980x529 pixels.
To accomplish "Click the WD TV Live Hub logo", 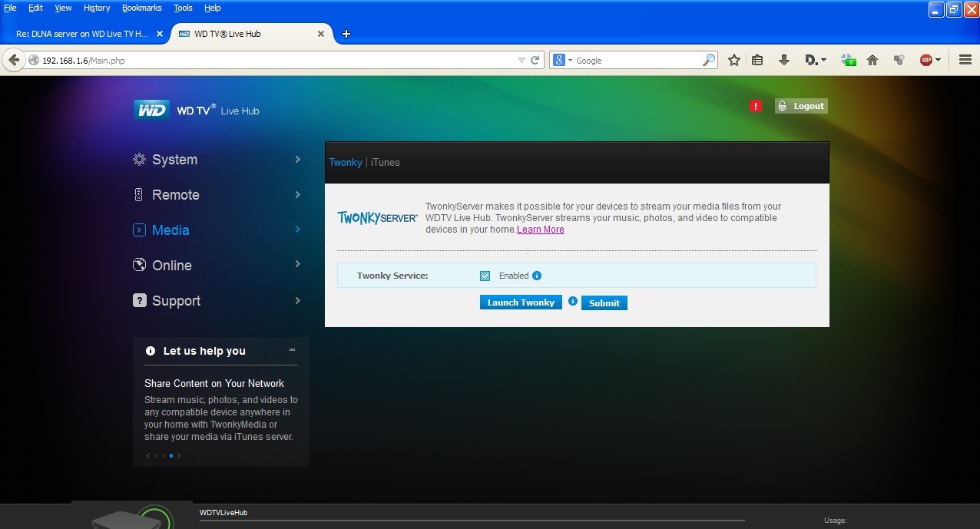I will click(197, 110).
